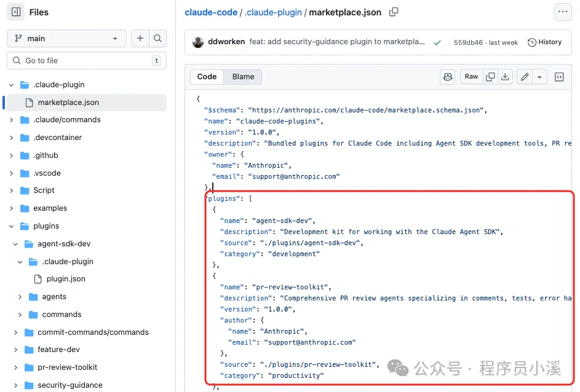Click the "productivity" category value

[296, 376]
